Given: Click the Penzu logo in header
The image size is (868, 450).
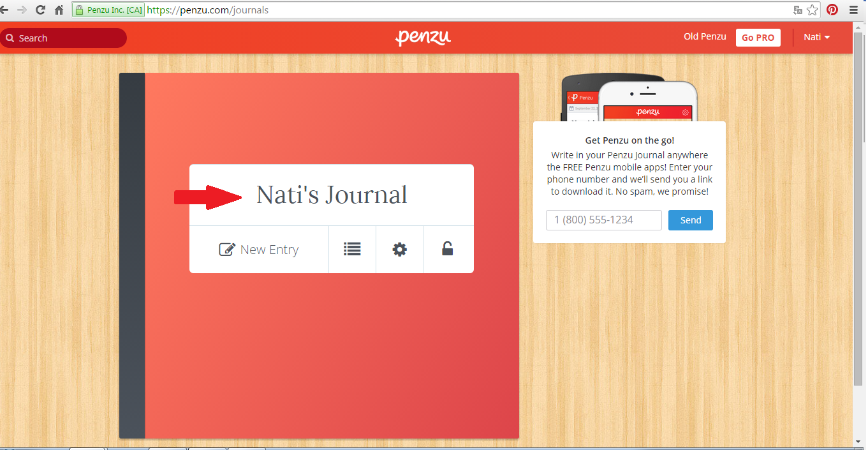Looking at the screenshot, I should [423, 38].
